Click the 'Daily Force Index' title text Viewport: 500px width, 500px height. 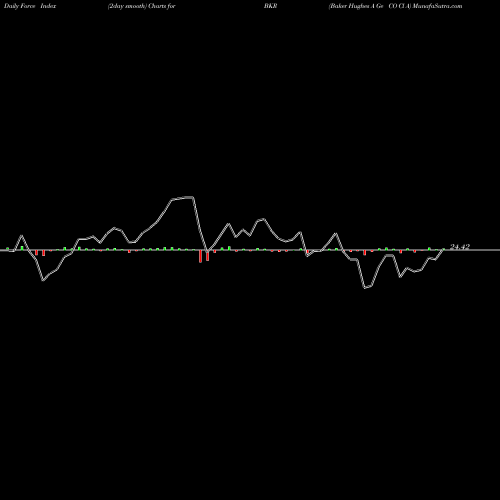point(29,6)
